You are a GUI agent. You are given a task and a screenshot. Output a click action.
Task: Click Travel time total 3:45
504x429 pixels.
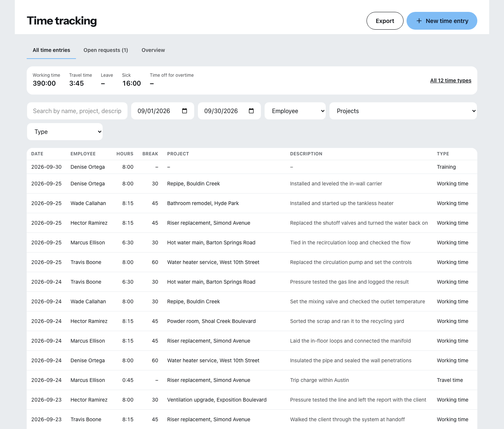(x=76, y=83)
